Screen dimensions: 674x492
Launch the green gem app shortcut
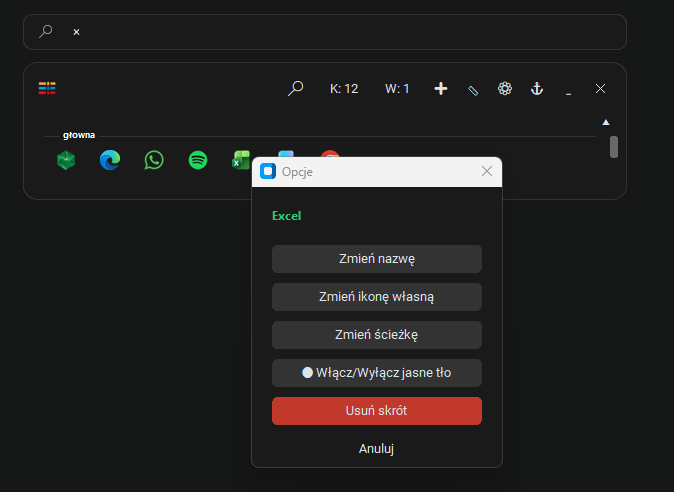(x=66, y=160)
